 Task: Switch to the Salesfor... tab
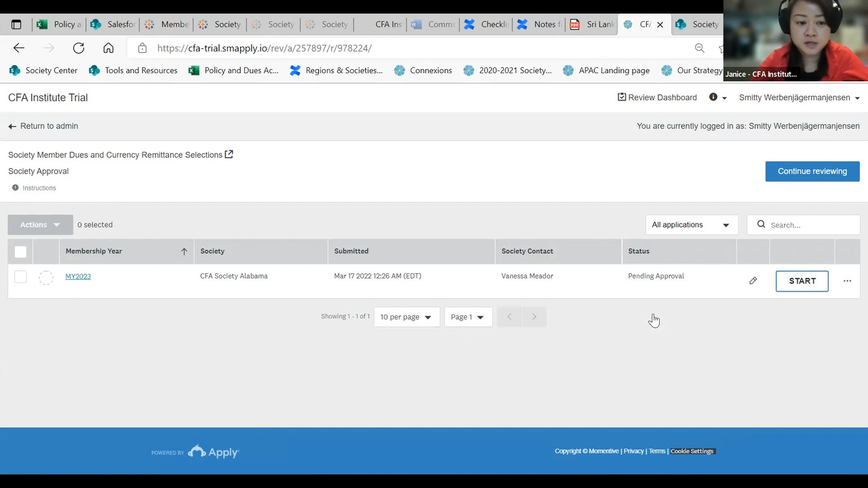(113, 24)
